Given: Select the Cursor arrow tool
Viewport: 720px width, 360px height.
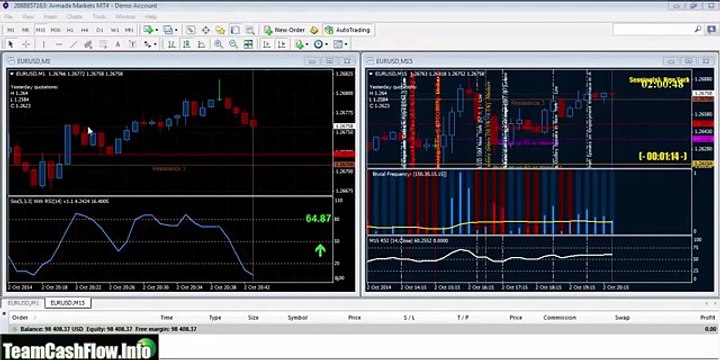Looking at the screenshot, I should click(11, 45).
